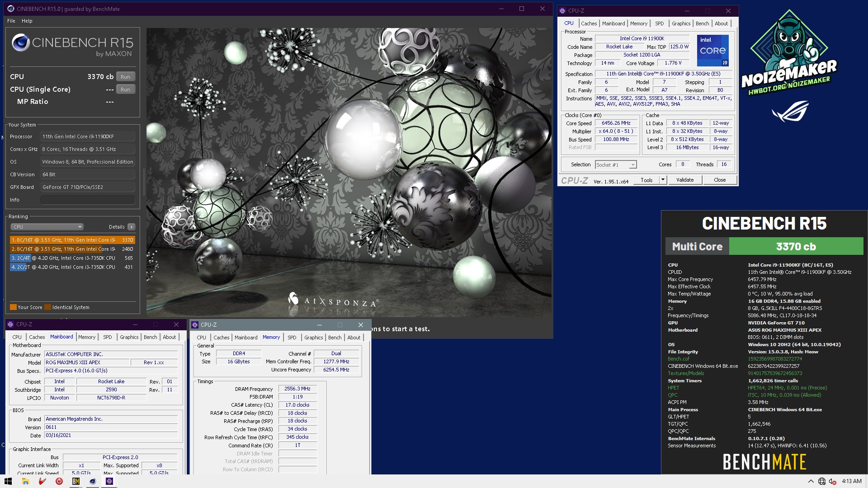This screenshot has width=868, height=488.
Task: Open Bench tab in top-right CPU-Z
Action: tap(702, 23)
